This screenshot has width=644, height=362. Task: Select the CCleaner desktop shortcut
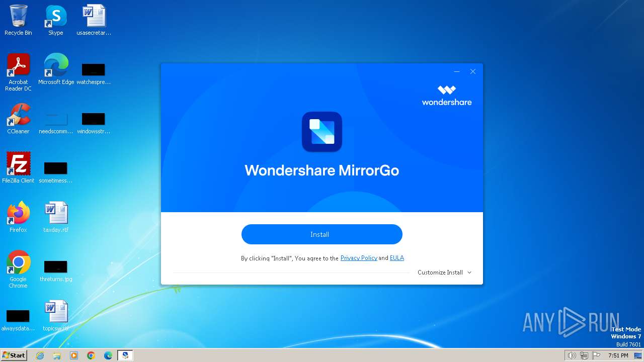tap(18, 119)
